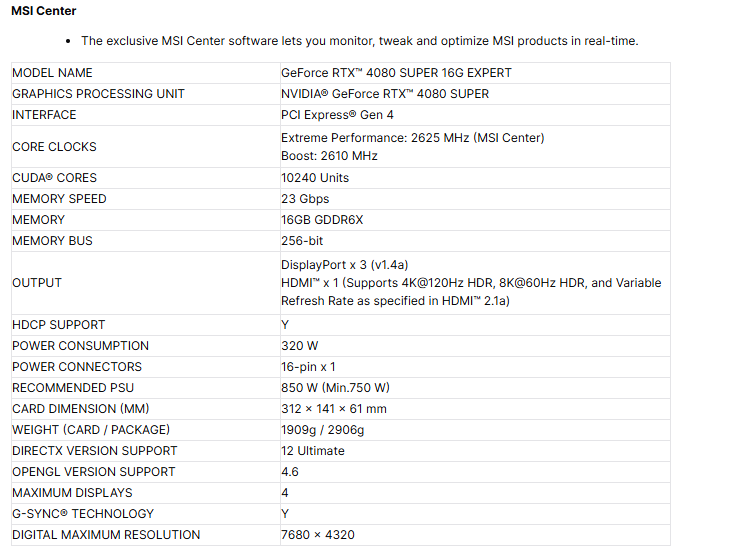
Task: Select the 16-pin x 1 power connectors value
Action: (x=308, y=367)
